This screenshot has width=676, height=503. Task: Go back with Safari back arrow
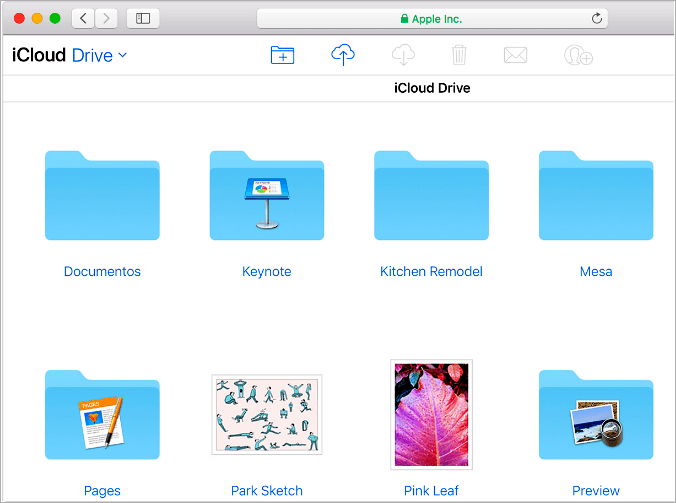tap(83, 19)
